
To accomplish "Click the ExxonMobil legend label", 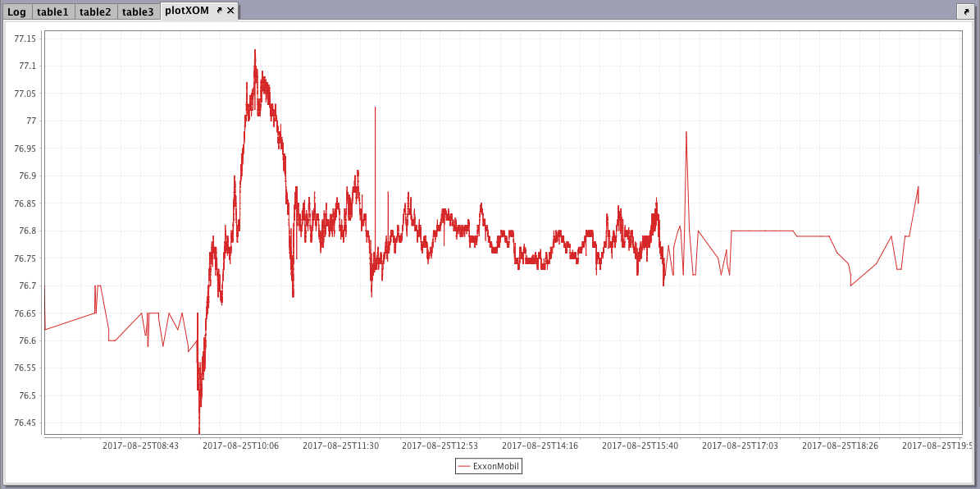I will [x=496, y=466].
